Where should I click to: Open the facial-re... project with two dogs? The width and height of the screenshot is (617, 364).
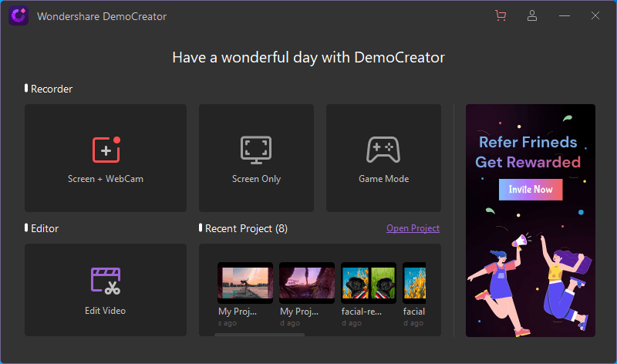pos(369,283)
